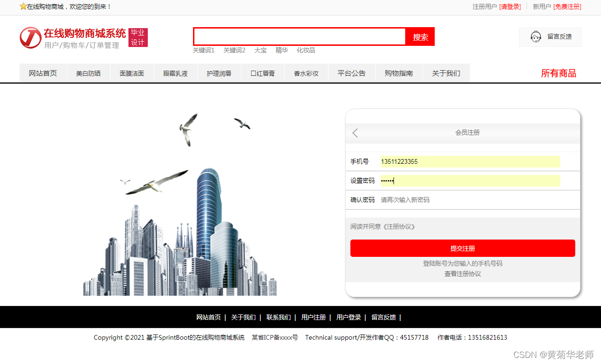Click footer link 网站首页

point(208,317)
